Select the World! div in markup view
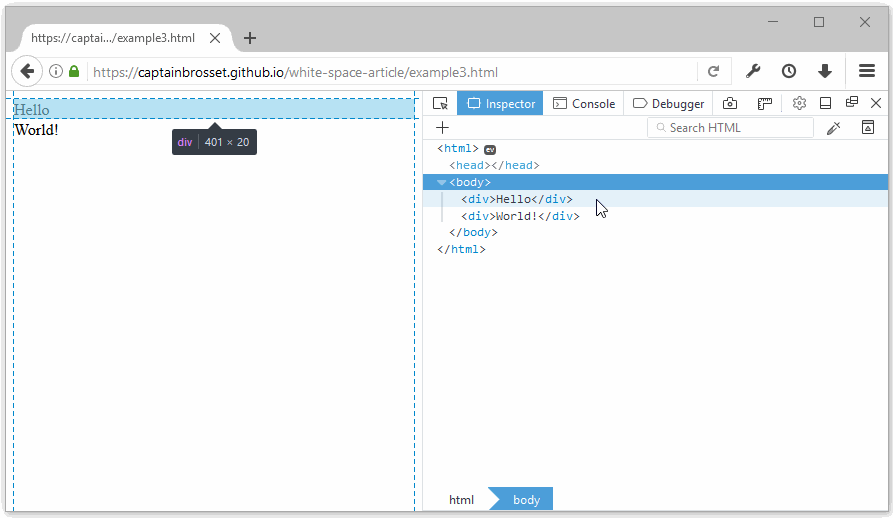The image size is (893, 518). click(x=520, y=216)
